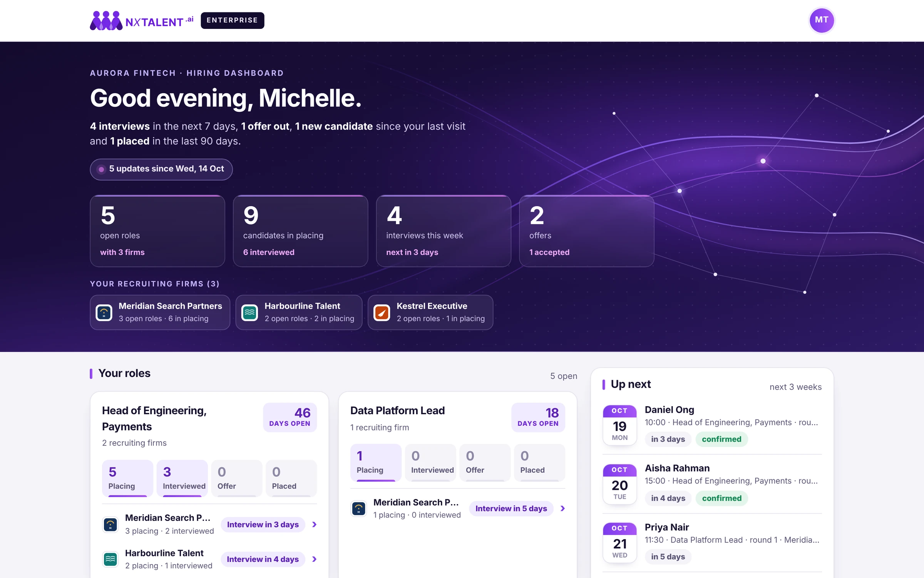Open Priya Nair interview entry
The height and width of the screenshot is (578, 924).
tap(712, 543)
